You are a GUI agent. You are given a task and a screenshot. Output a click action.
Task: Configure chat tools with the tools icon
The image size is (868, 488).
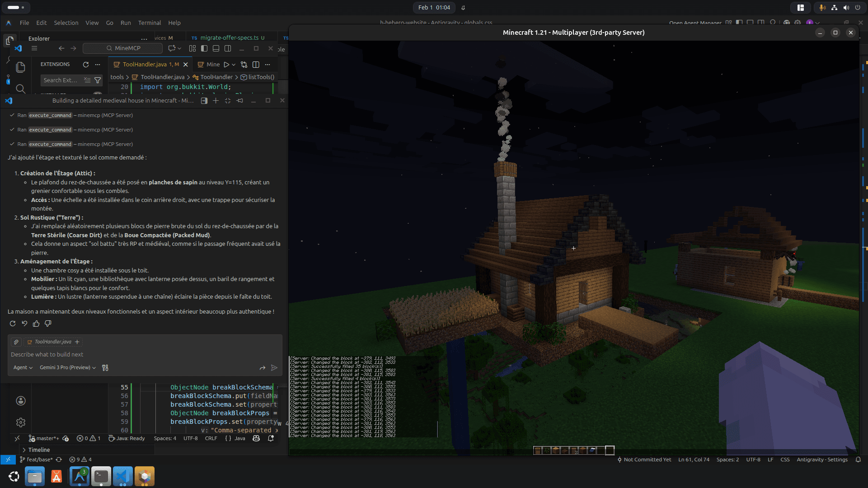click(x=105, y=368)
